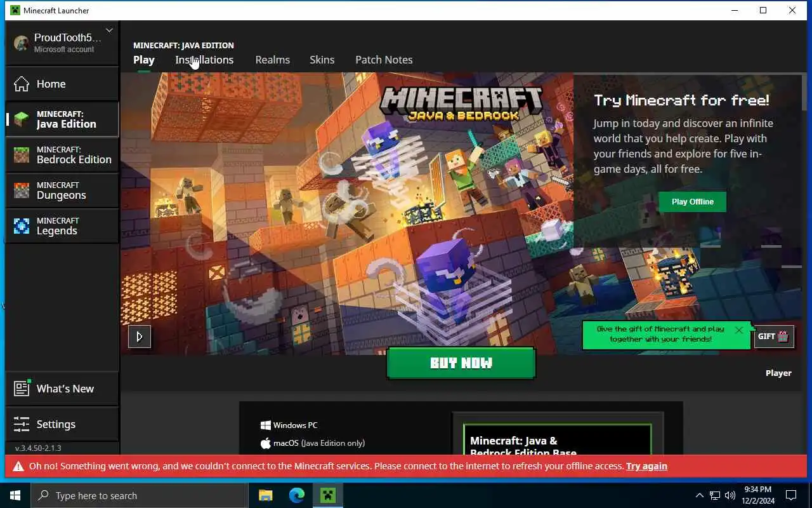Viewport: 812px width, 508px height.
Task: Click the green BUY NOW button
Action: coord(461,363)
